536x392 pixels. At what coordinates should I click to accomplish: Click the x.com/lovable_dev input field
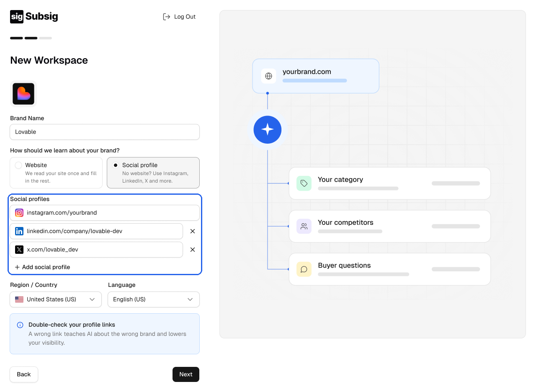click(96, 250)
